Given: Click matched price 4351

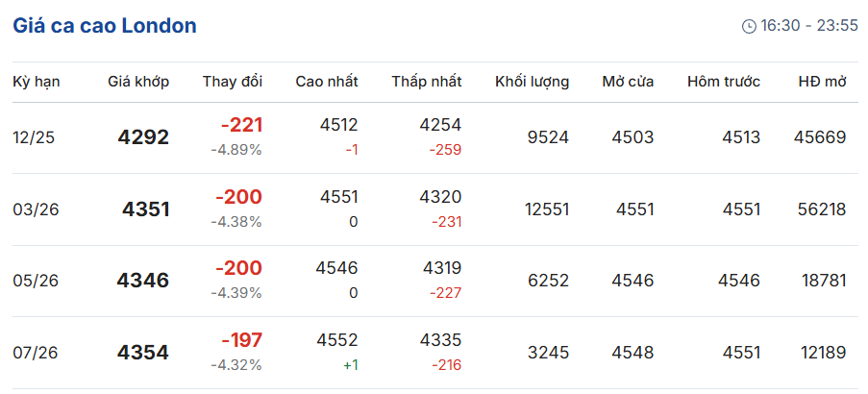Looking at the screenshot, I should click(146, 209).
